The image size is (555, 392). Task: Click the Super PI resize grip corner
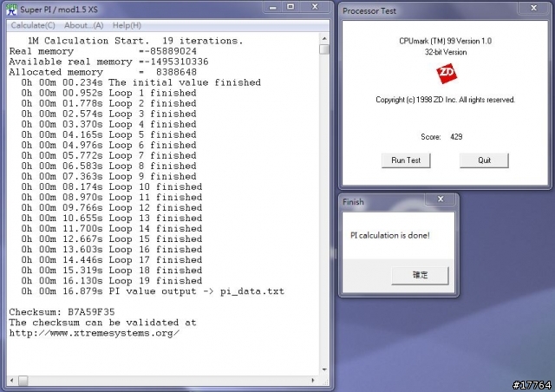click(324, 381)
